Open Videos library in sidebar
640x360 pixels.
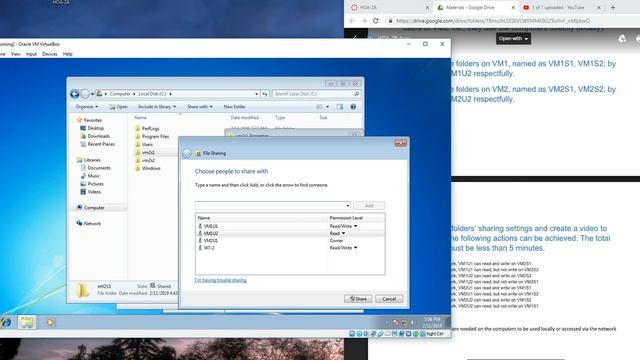coord(91,192)
